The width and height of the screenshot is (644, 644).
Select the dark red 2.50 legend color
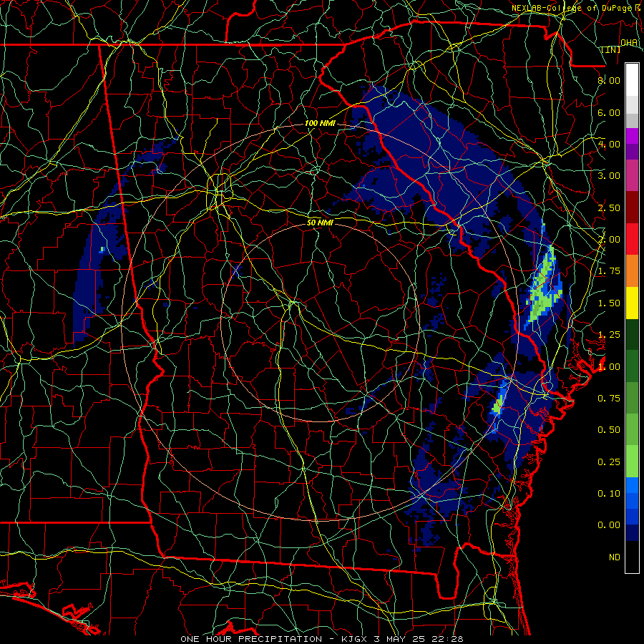point(632,208)
